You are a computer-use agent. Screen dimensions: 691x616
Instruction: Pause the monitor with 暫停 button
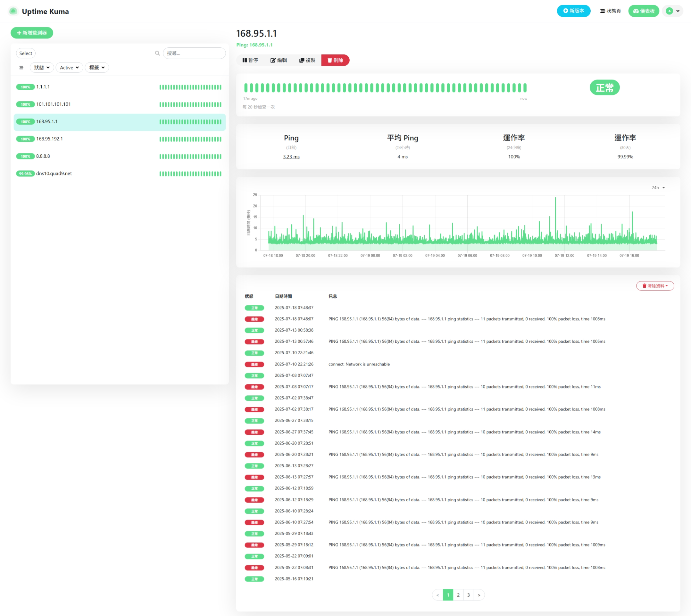tap(250, 60)
